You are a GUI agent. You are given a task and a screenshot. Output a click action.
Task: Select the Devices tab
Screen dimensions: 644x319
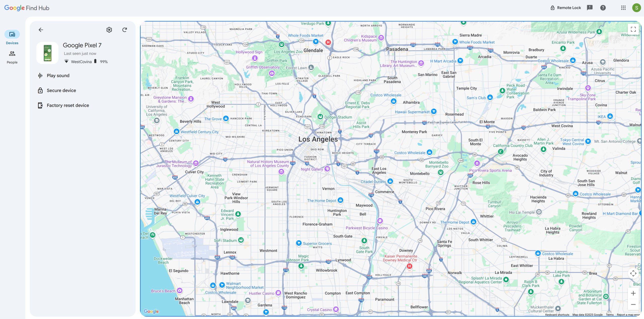pos(12,37)
